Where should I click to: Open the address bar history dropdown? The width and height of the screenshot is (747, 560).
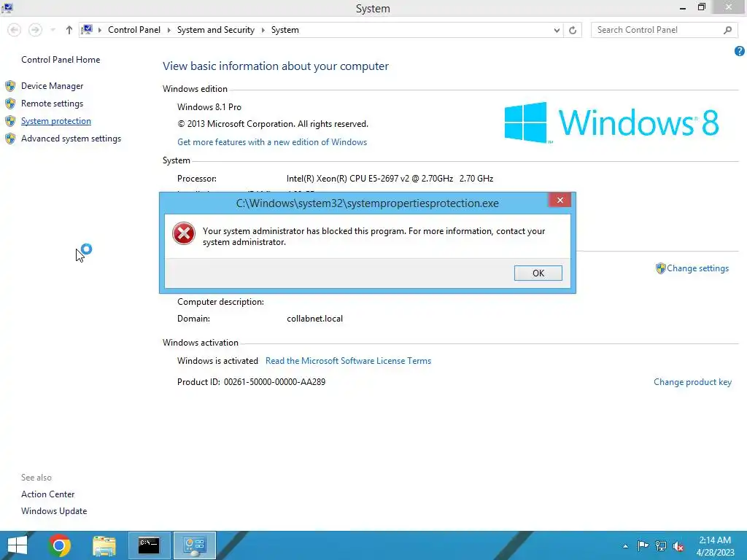[557, 30]
